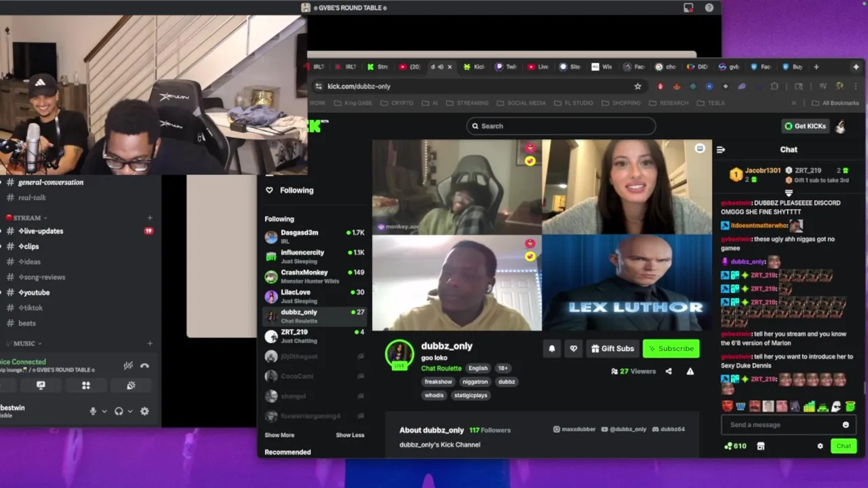Click the report warning triangle icon
Viewport: 868px width, 488px height.
pyautogui.click(x=690, y=371)
